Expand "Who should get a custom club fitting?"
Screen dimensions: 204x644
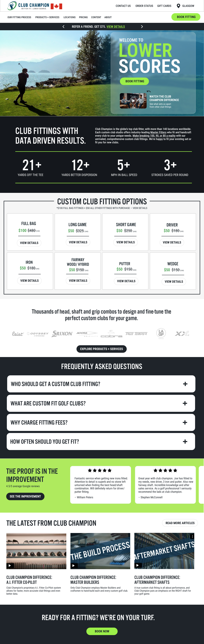(185, 384)
